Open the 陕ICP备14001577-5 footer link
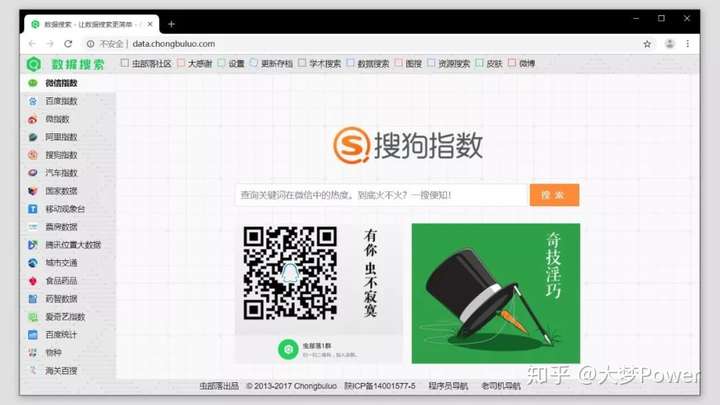720x405 pixels. tap(380, 386)
